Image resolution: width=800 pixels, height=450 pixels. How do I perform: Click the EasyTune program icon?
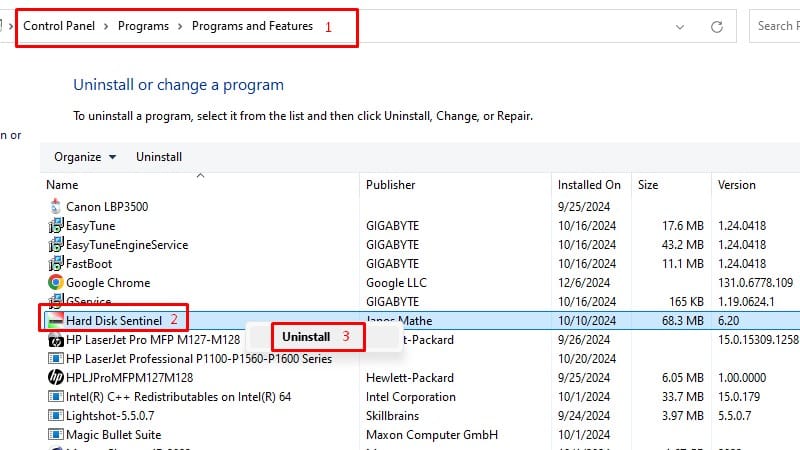56,225
